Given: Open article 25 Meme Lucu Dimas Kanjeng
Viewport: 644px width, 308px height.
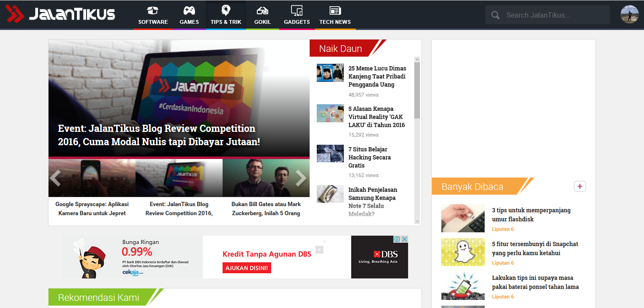Looking at the screenshot, I should coord(377,76).
